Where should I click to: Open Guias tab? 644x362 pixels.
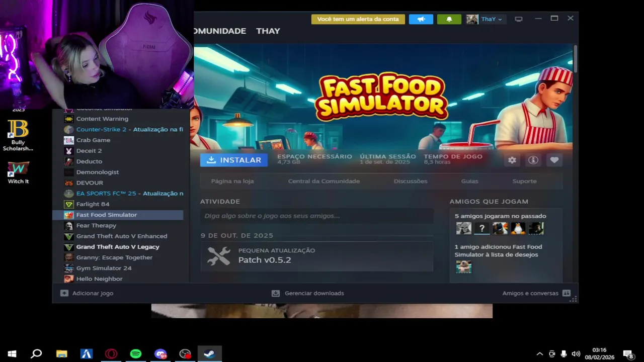point(470,181)
